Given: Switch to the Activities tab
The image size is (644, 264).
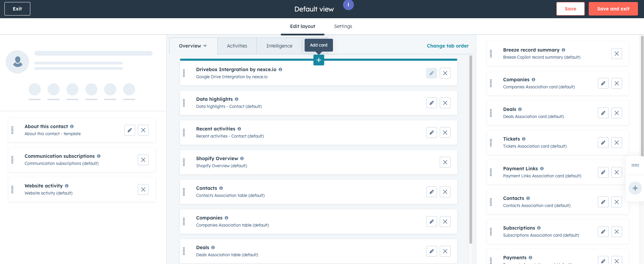Looking at the screenshot, I should pos(237,46).
